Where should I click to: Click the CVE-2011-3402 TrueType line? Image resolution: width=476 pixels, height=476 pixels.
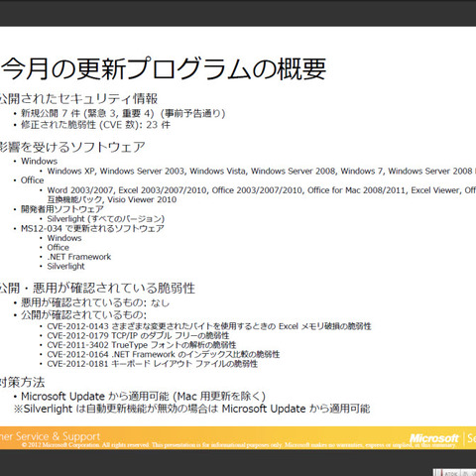(x=142, y=345)
